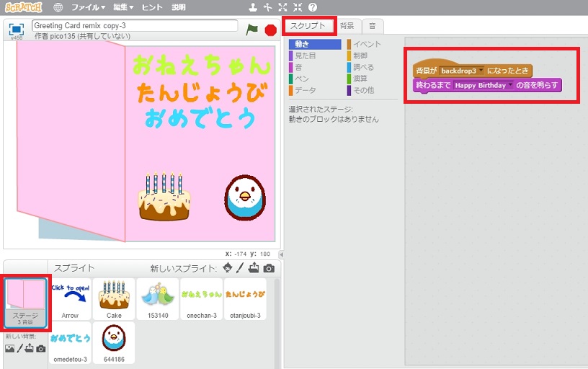Click the sprite list scrollbar
This screenshot has height=369, width=588.
[277, 324]
